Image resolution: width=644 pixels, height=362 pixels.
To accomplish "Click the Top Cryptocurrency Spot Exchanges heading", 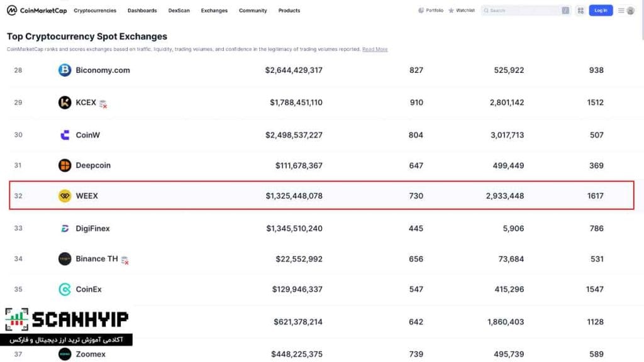I will click(87, 36).
